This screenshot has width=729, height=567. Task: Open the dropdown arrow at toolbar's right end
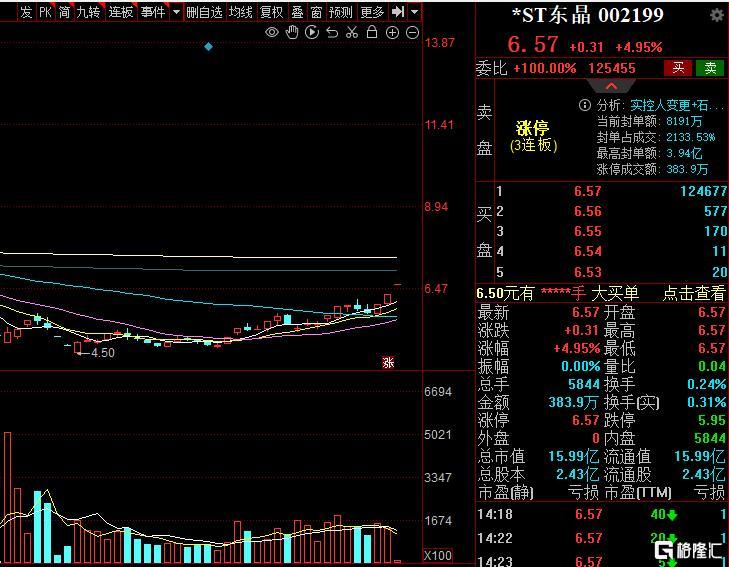[x=415, y=12]
